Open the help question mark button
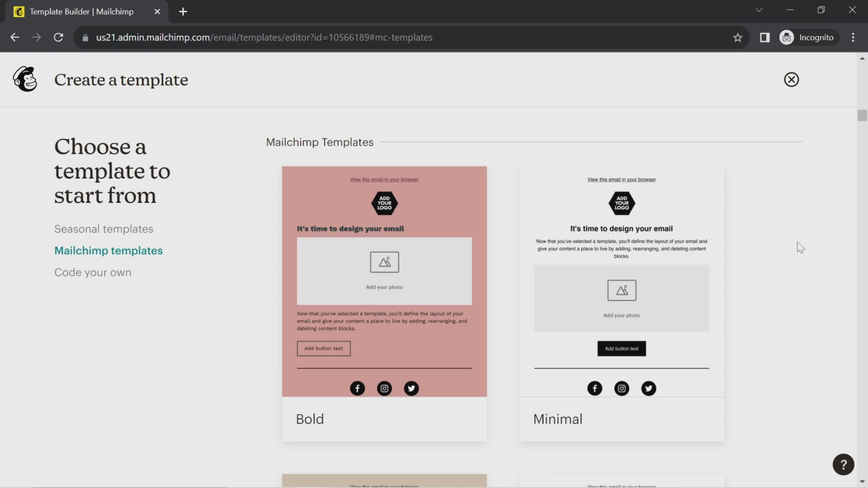 tap(843, 465)
